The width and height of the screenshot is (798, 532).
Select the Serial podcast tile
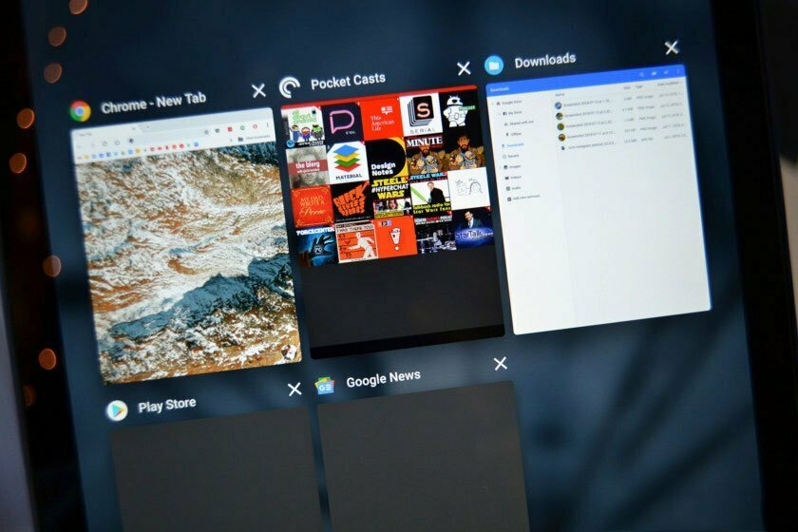pos(421,114)
